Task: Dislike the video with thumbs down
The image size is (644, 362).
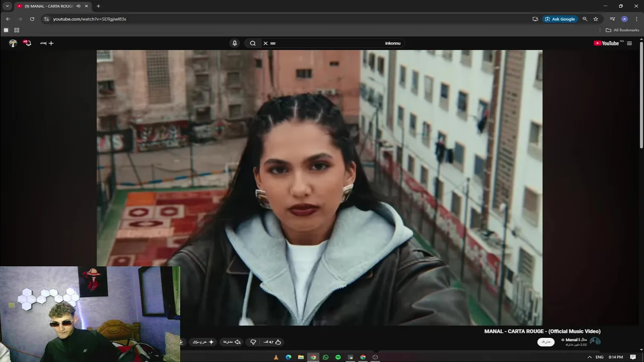Action: point(253,342)
